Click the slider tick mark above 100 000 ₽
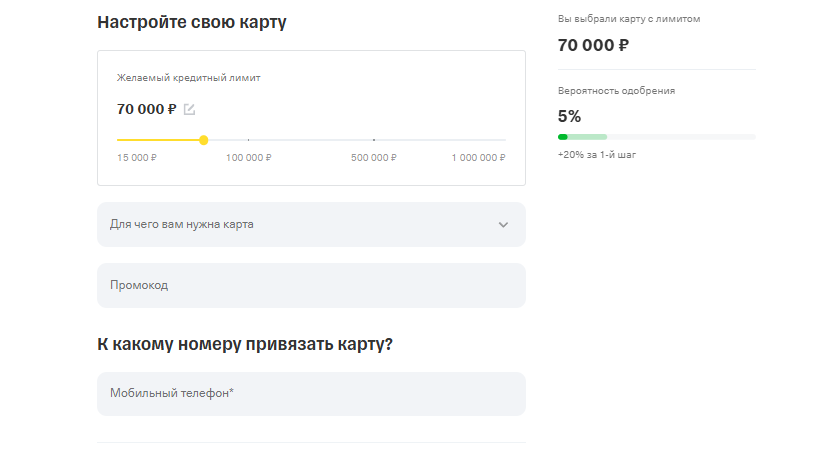Image resolution: width=840 pixels, height=456 pixels. pos(248,140)
